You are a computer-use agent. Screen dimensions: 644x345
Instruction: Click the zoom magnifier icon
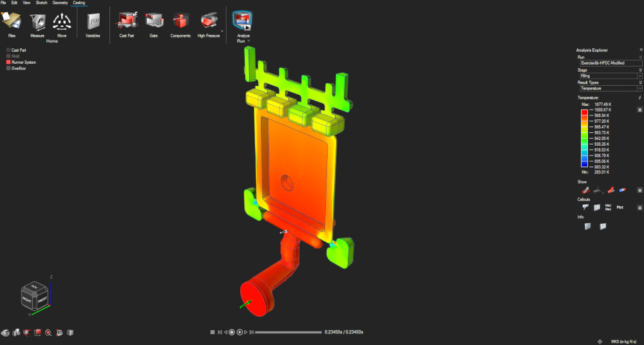click(48, 332)
